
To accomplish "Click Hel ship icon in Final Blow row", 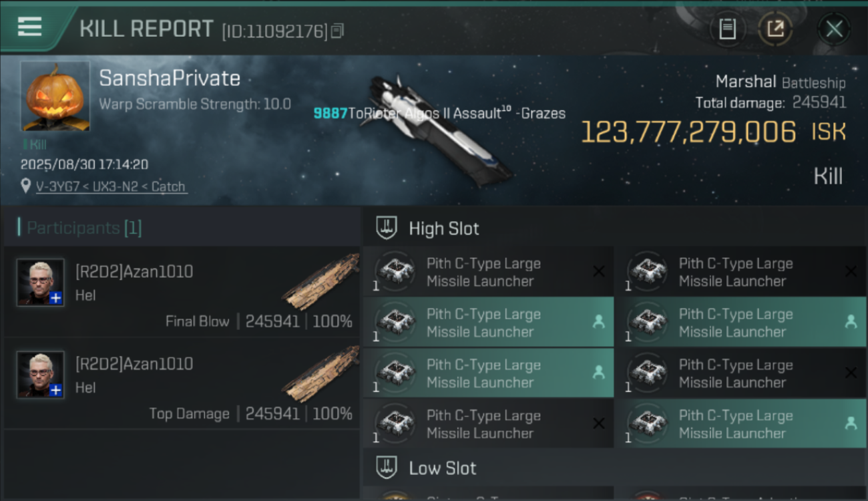I will point(320,282).
